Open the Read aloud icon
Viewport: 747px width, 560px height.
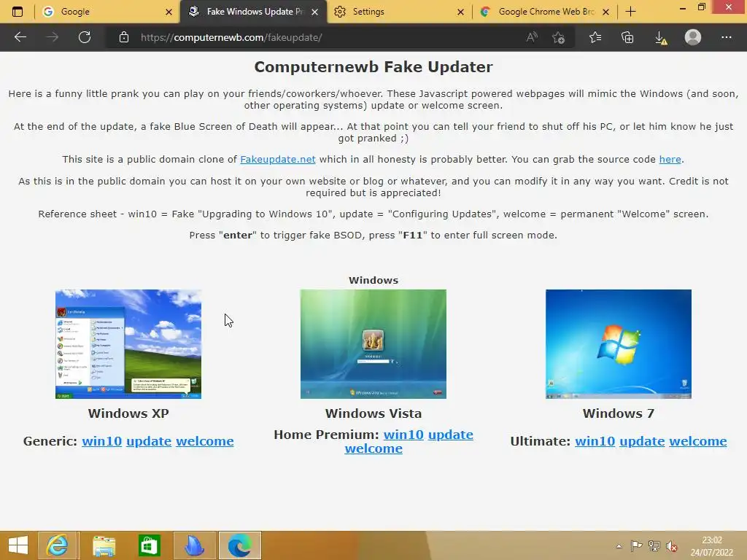[532, 37]
